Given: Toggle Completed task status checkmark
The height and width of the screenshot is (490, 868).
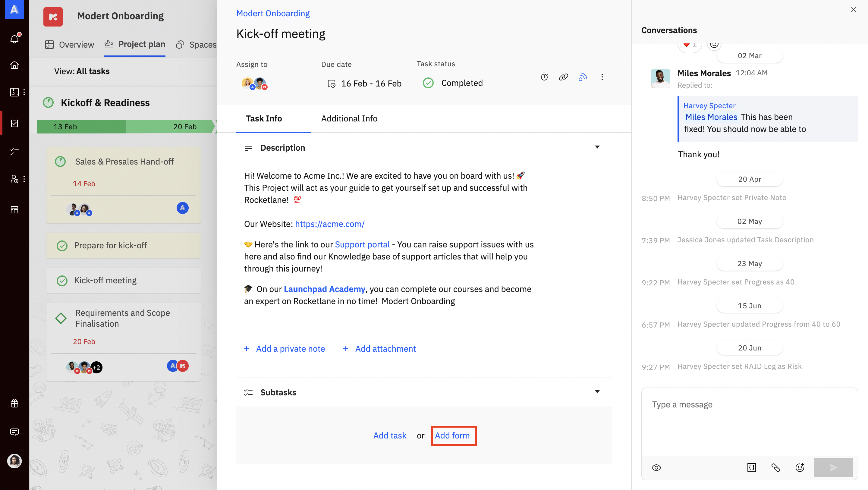Looking at the screenshot, I should click(428, 83).
